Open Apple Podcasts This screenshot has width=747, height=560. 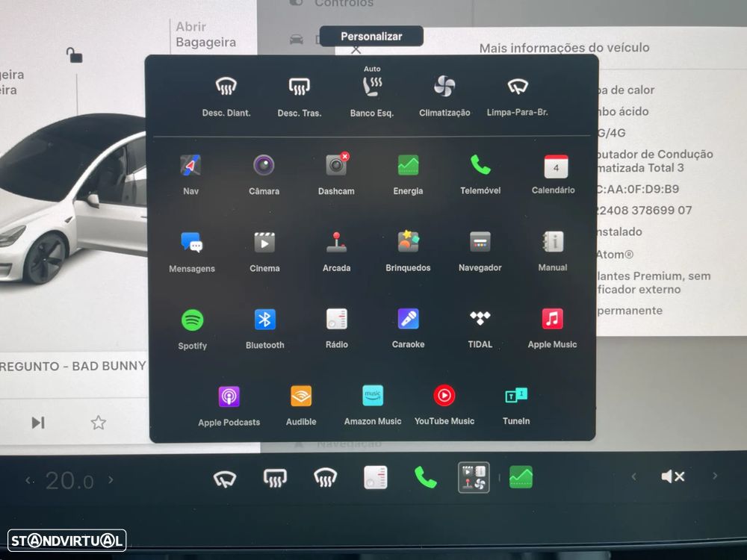[x=229, y=406]
